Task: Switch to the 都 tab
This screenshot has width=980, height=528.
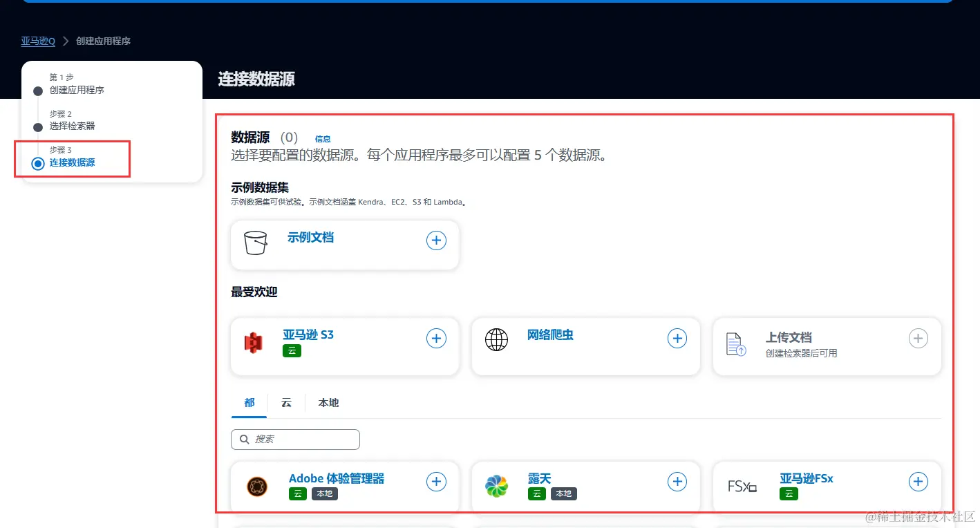Action: tap(249, 403)
